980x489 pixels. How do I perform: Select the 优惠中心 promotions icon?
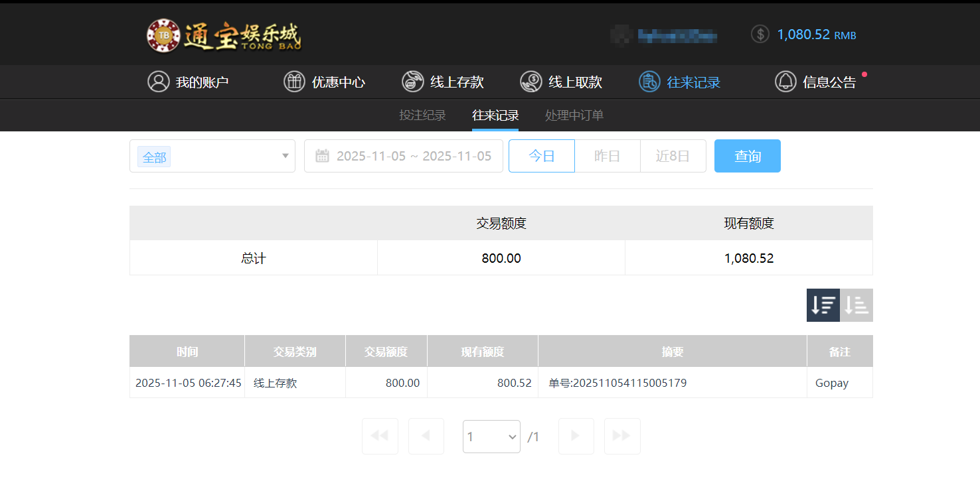(x=294, y=82)
